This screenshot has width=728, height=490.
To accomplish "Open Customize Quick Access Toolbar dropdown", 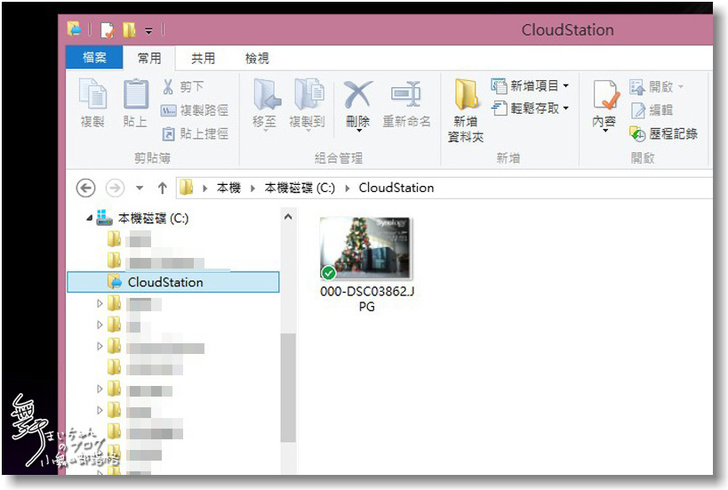I will (149, 31).
